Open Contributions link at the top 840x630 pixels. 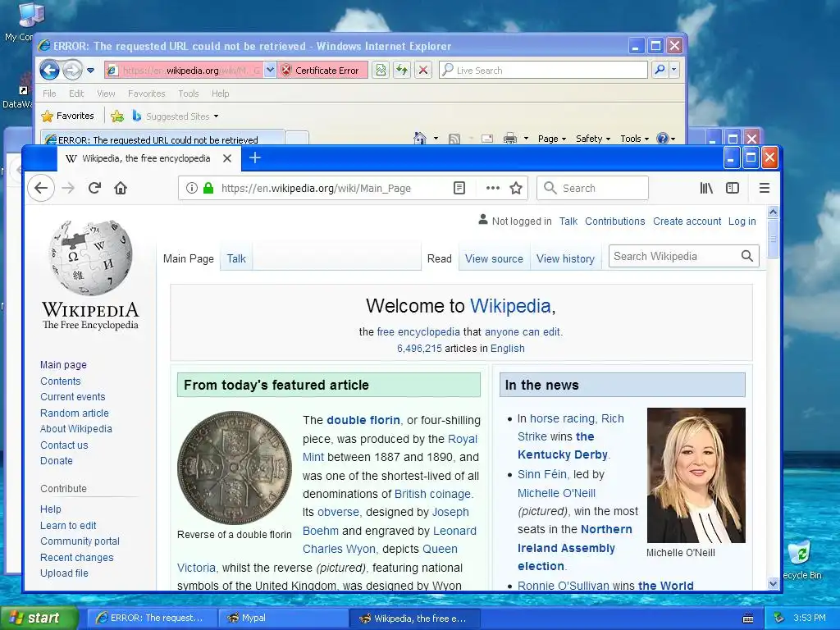tap(615, 221)
